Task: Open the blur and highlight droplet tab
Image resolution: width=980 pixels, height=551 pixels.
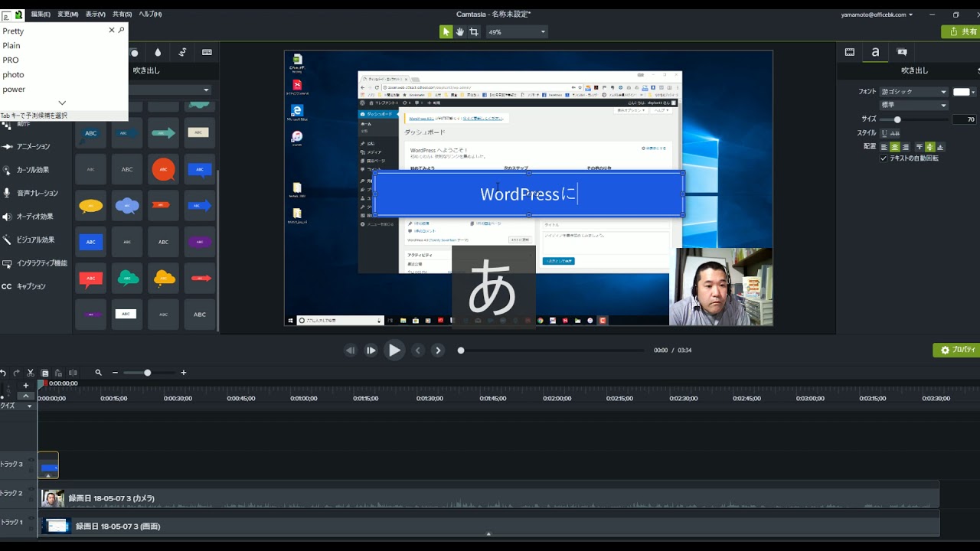Action: (x=158, y=52)
